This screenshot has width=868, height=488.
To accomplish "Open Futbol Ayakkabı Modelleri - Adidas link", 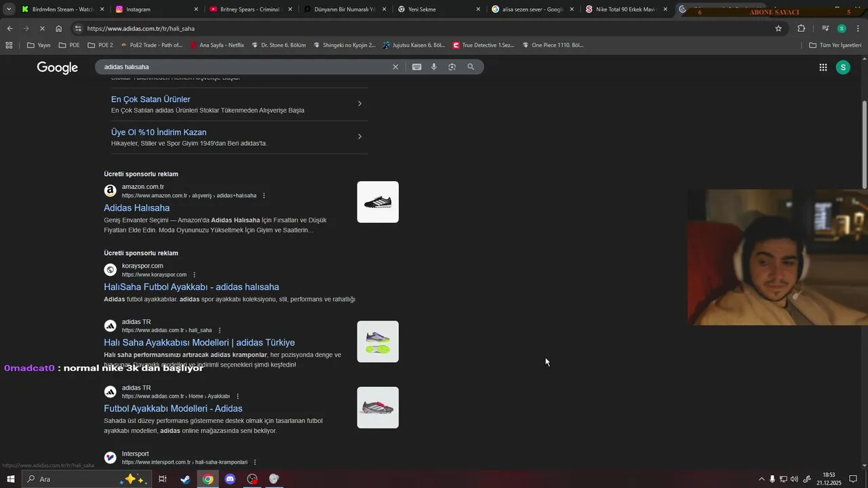I will [x=173, y=409].
